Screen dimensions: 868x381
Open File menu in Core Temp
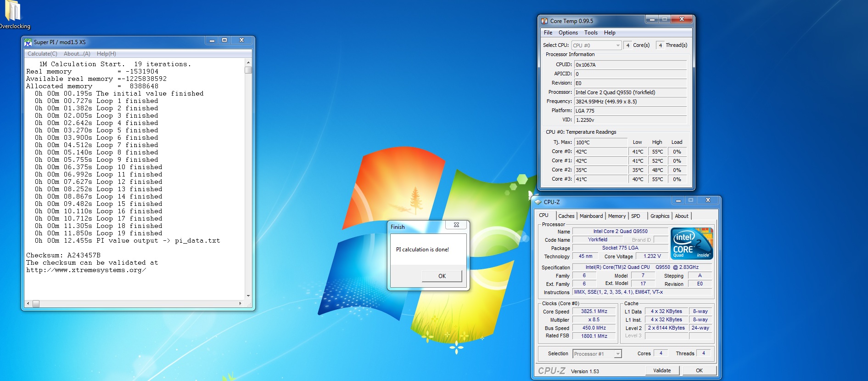548,33
